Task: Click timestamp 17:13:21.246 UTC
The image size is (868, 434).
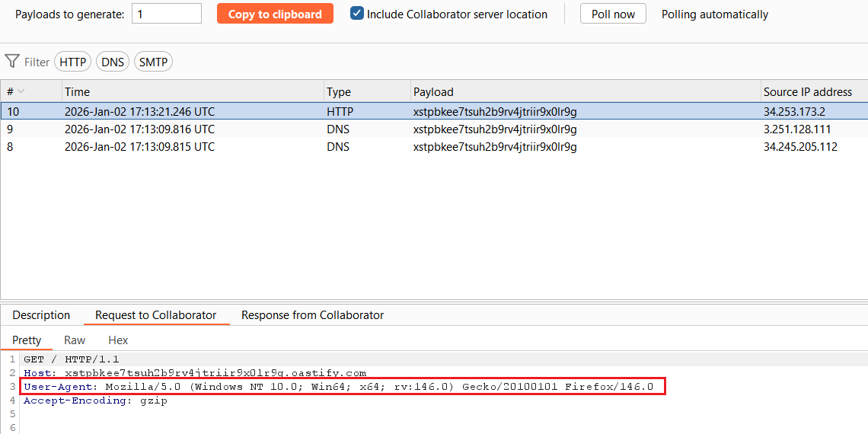Action: 139,111
